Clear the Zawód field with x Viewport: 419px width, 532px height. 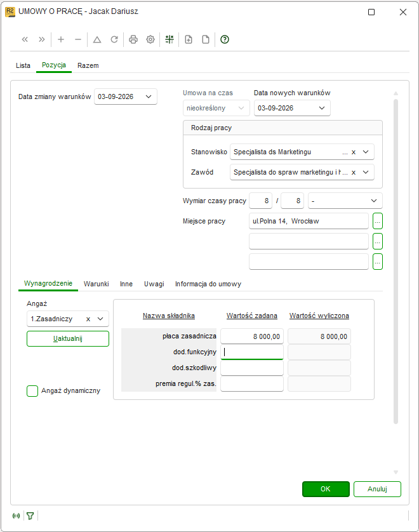[x=354, y=172]
